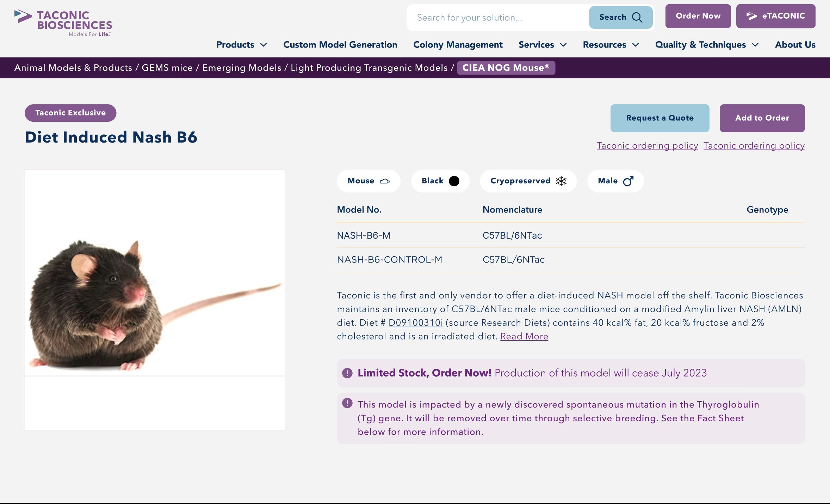Viewport: 830px width, 504px height.
Task: Open Custom Model Generation page
Action: point(340,45)
